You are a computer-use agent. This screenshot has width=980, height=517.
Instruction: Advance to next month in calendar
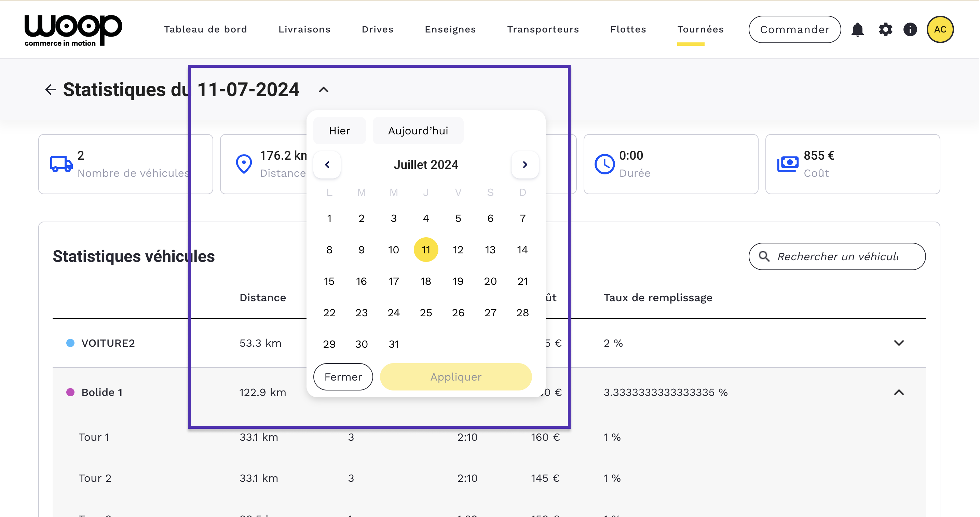pos(525,164)
